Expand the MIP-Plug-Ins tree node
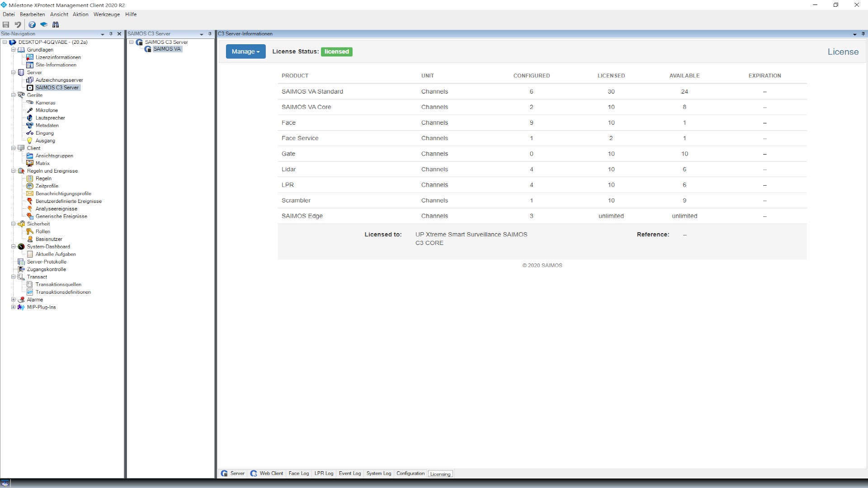This screenshot has height=488, width=868. (13, 307)
